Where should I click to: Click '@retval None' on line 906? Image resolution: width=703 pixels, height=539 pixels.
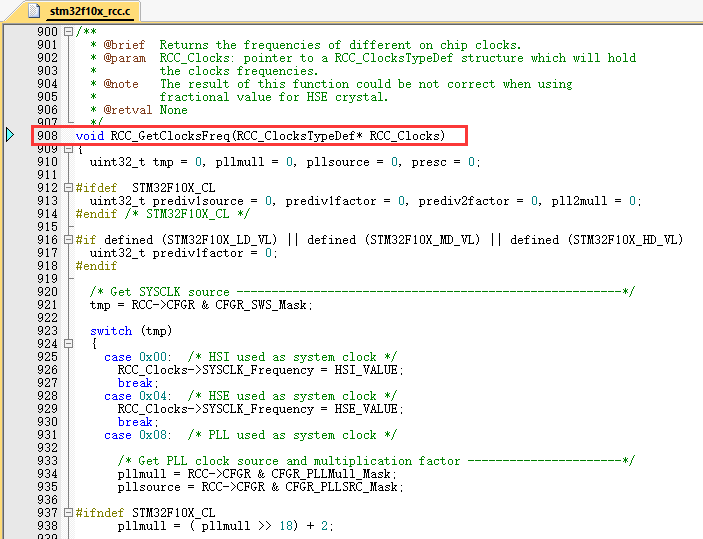point(145,110)
